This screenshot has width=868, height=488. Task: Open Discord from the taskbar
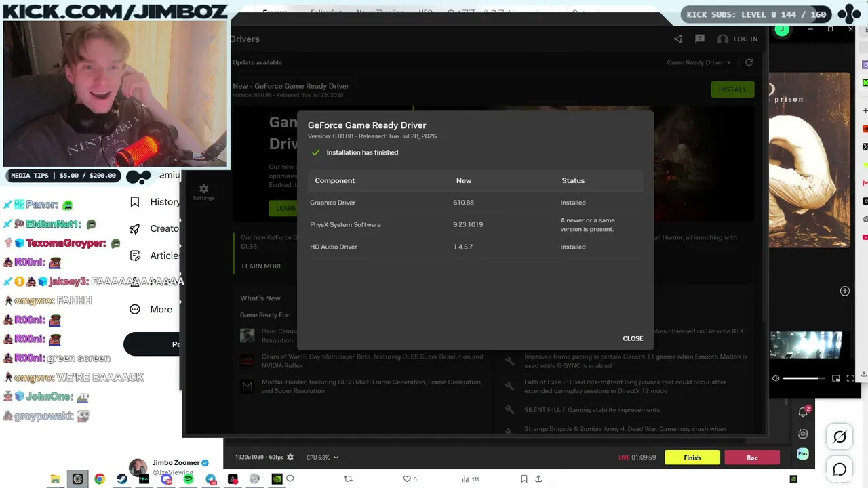tap(166, 479)
